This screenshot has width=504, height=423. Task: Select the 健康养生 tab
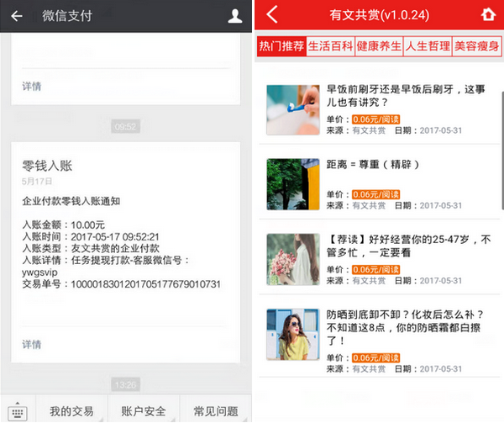[379, 46]
